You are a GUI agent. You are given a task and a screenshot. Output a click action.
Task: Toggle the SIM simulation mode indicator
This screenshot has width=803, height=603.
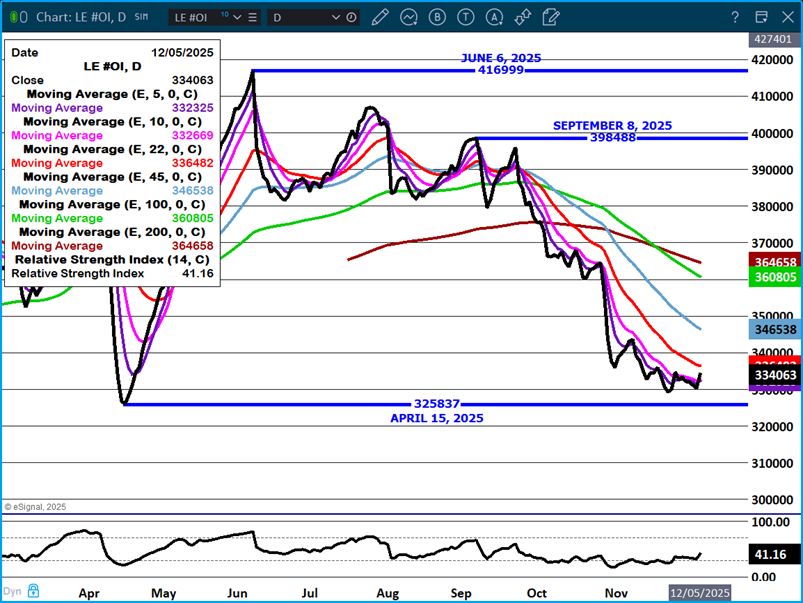click(140, 16)
